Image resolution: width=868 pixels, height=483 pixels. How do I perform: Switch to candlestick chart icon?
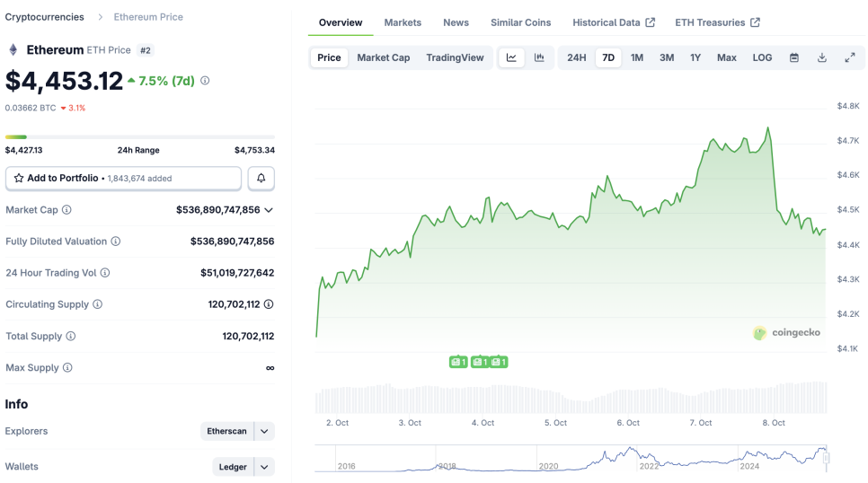539,57
